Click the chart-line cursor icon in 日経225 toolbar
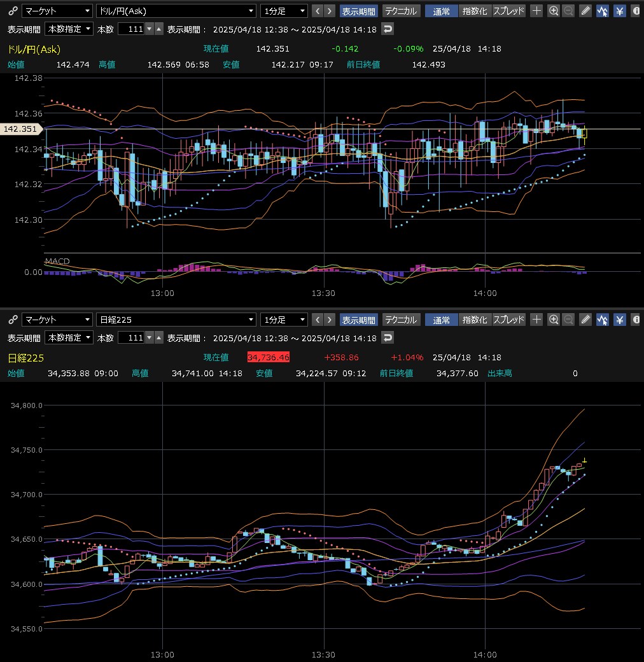Image resolution: width=644 pixels, height=662 pixels. click(x=602, y=320)
